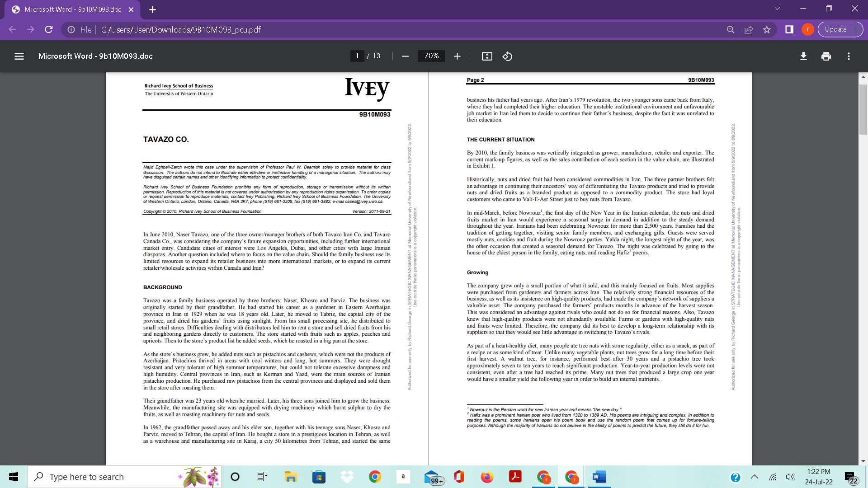Screen dimensions: 868x488
Task: Show hidden system tray icons
Action: tap(755, 477)
